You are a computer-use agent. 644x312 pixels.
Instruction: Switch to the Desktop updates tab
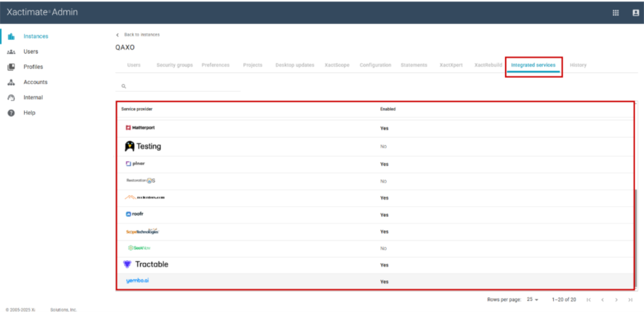(295, 65)
